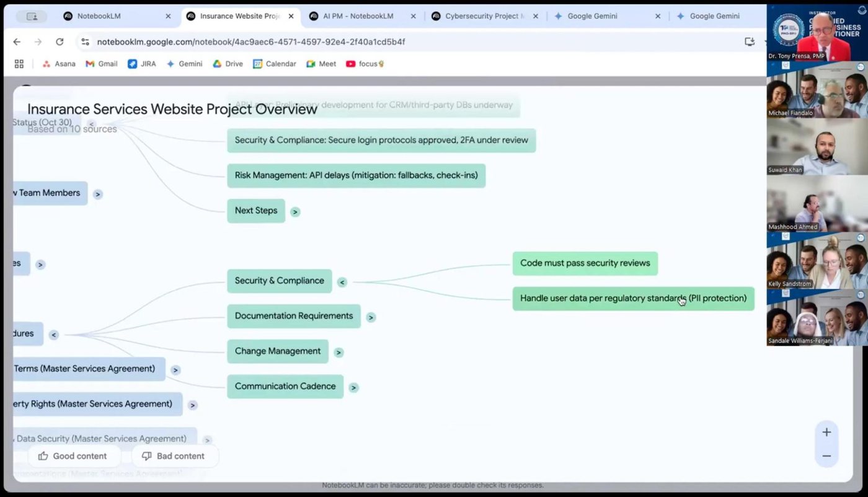Viewport: 868px width, 497px height.
Task: Switch to the Cybersecurity Project tab
Action: click(x=485, y=15)
